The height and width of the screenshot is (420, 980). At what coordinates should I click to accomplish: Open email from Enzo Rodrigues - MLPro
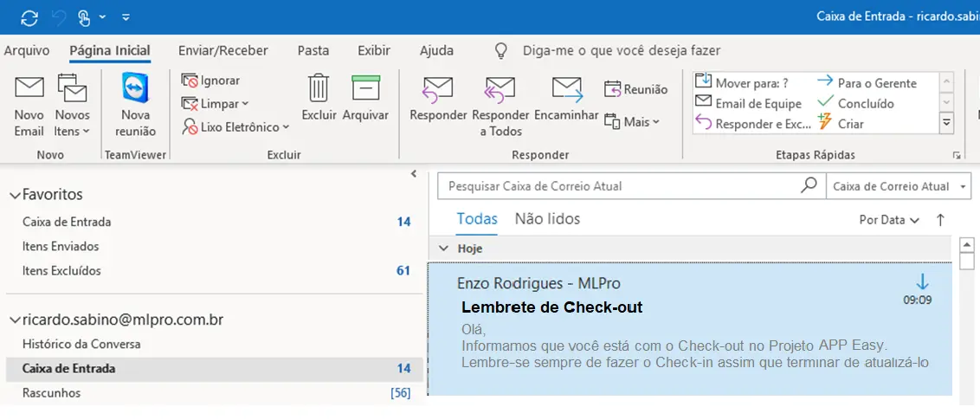click(689, 328)
